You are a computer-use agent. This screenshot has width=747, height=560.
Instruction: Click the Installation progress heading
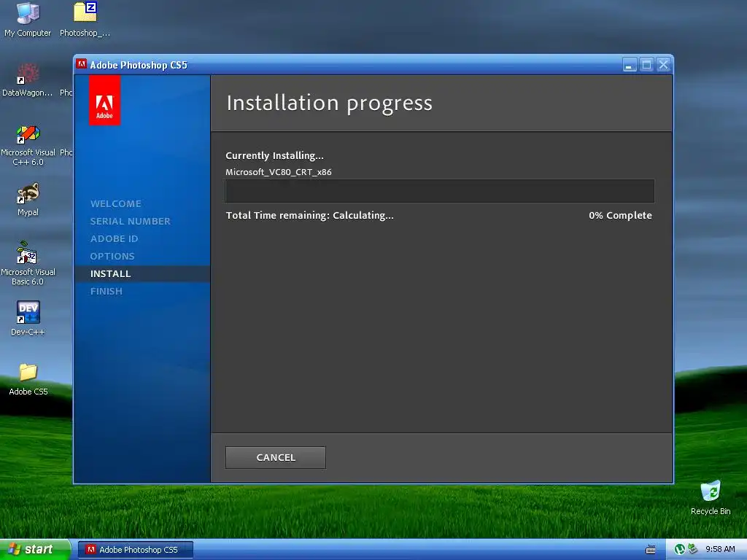coord(329,103)
